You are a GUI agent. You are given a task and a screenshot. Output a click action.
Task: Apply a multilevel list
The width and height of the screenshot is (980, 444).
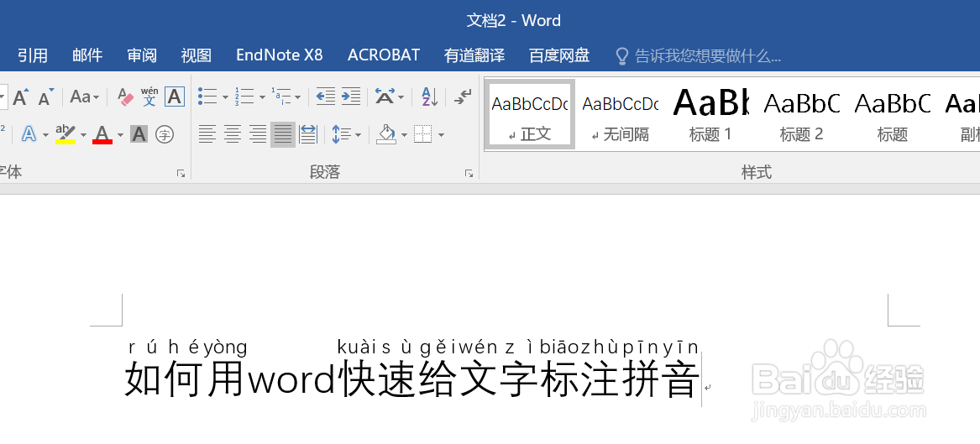[281, 97]
